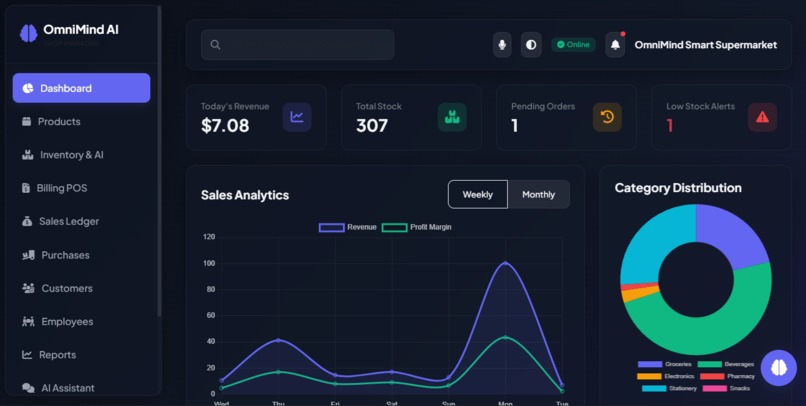This screenshot has width=806, height=406.
Task: Click the Employees icon in sidebar
Action: (28, 322)
